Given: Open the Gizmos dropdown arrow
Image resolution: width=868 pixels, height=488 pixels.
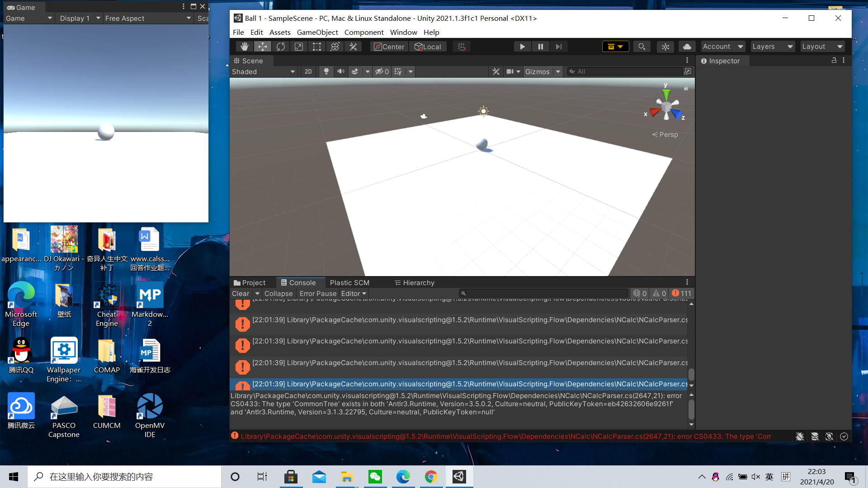Looking at the screenshot, I should 558,71.
